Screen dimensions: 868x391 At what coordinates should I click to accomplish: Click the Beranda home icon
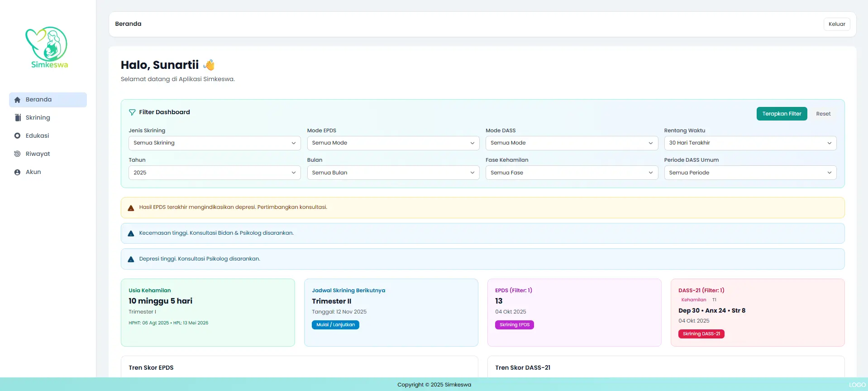tap(17, 100)
